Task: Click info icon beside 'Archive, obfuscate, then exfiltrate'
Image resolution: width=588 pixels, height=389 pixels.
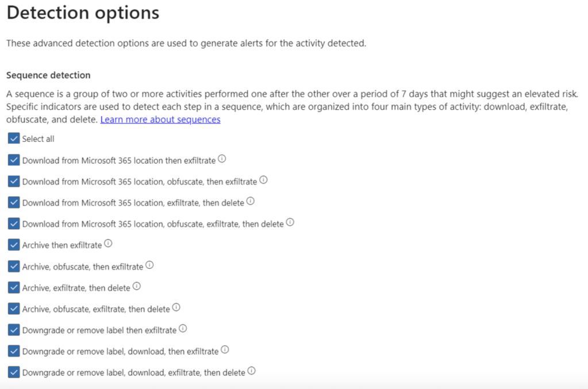Action: (x=149, y=265)
